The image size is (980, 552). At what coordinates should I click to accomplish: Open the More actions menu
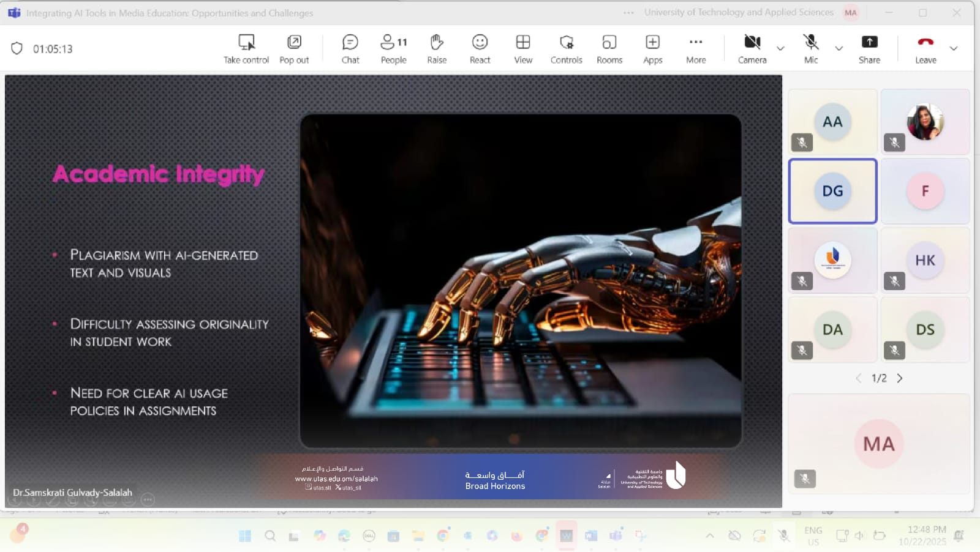(x=696, y=49)
